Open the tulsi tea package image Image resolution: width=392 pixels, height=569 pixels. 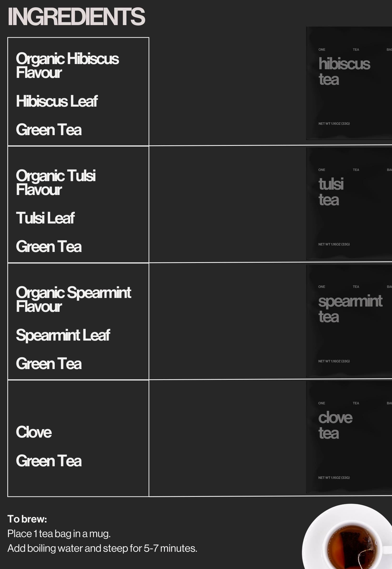[x=349, y=203]
